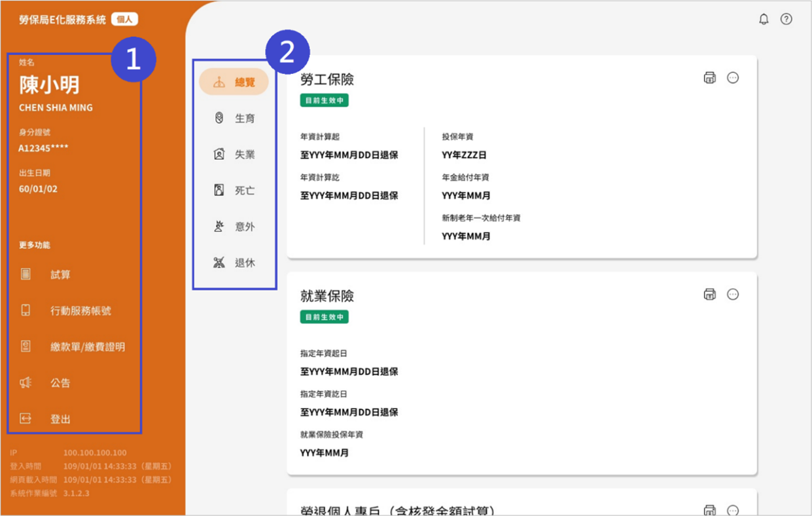Viewport: 812px width, 516px height.
Task: Switch to the 失業 tab
Action: tap(234, 155)
